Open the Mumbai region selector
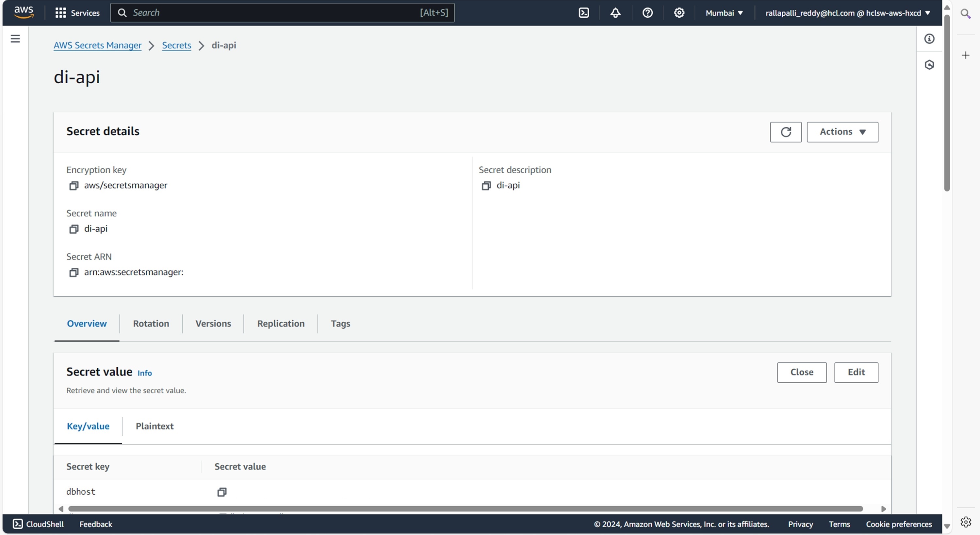 tap(724, 13)
